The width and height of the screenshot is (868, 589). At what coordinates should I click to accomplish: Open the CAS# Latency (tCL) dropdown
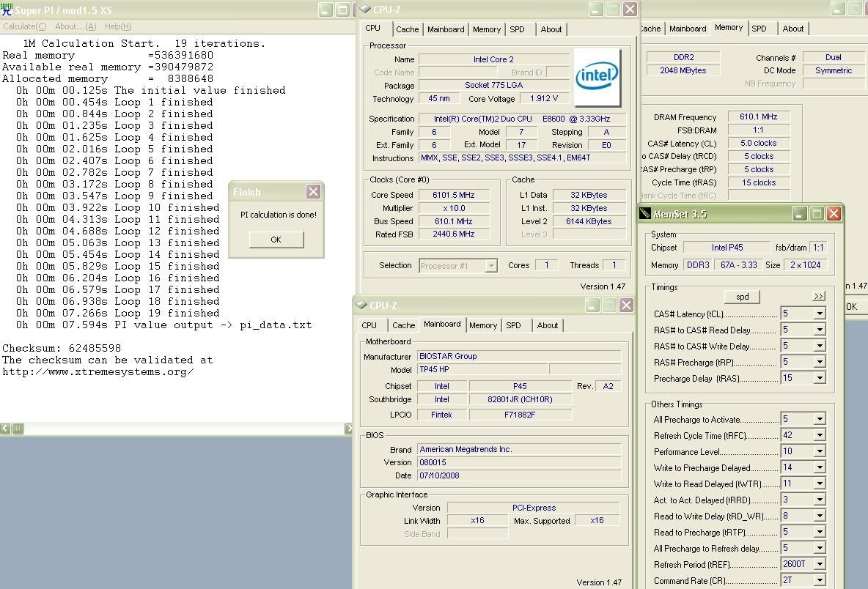(820, 314)
